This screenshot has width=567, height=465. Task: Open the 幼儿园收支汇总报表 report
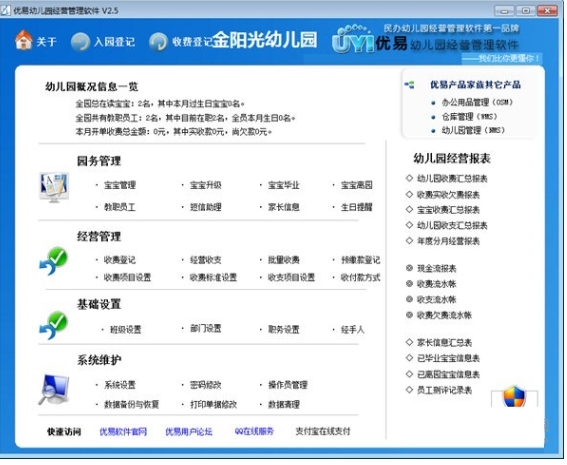[x=452, y=225]
